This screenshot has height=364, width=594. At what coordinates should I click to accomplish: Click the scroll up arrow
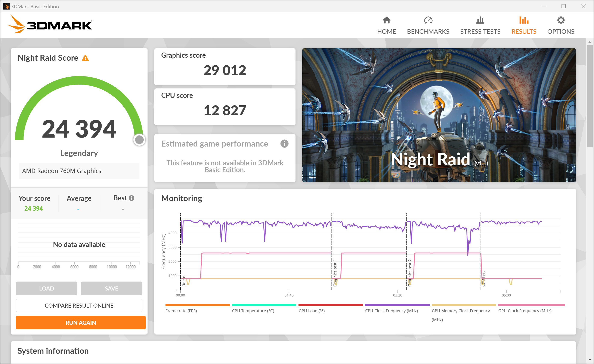click(590, 42)
